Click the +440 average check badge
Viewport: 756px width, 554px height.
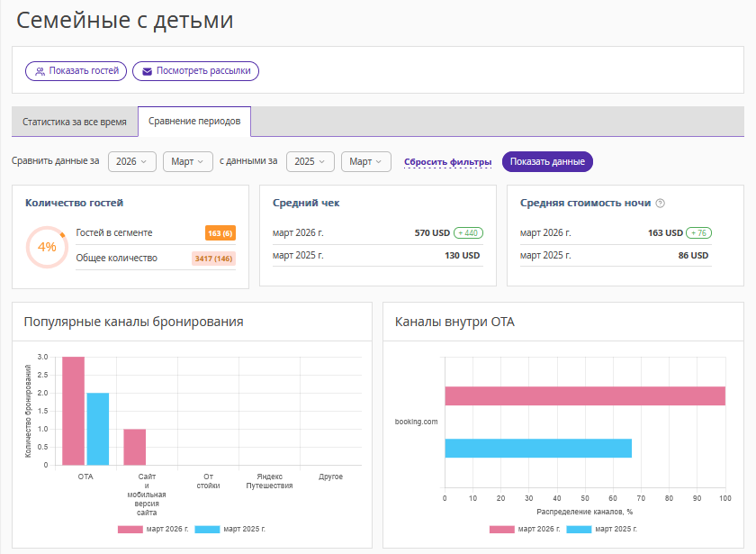[x=468, y=233]
